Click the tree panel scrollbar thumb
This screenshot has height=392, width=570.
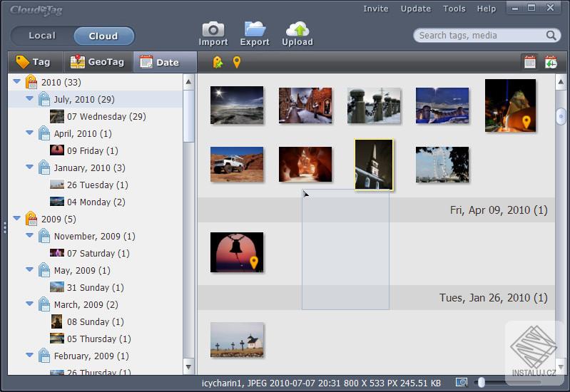(x=188, y=116)
